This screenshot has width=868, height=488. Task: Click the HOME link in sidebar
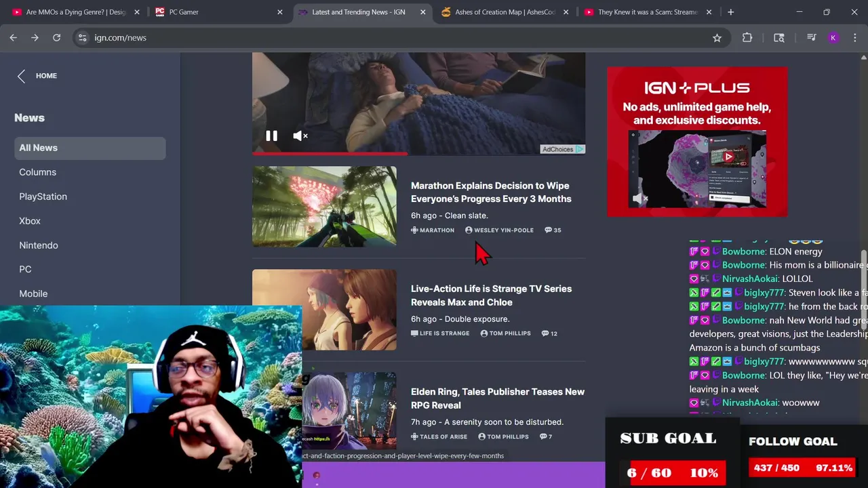point(46,76)
